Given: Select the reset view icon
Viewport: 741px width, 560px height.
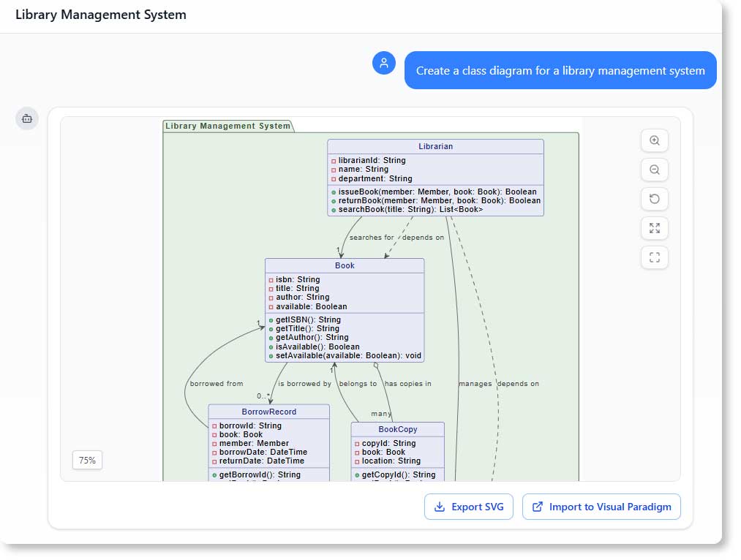Looking at the screenshot, I should pos(654,199).
